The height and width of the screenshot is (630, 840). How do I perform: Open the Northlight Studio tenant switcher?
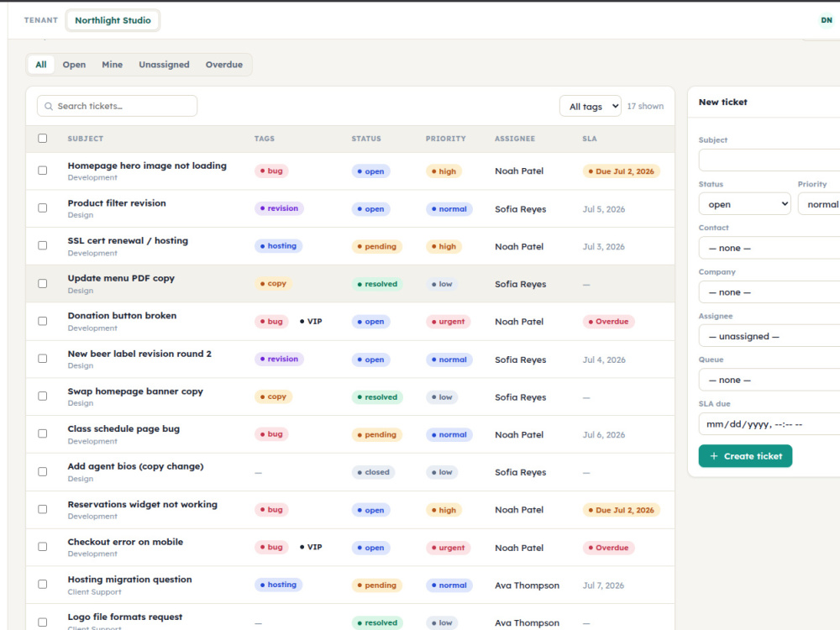(113, 20)
